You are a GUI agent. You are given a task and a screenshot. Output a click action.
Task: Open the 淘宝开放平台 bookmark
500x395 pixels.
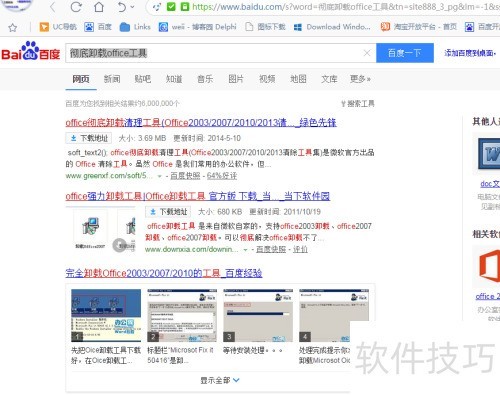(419, 27)
